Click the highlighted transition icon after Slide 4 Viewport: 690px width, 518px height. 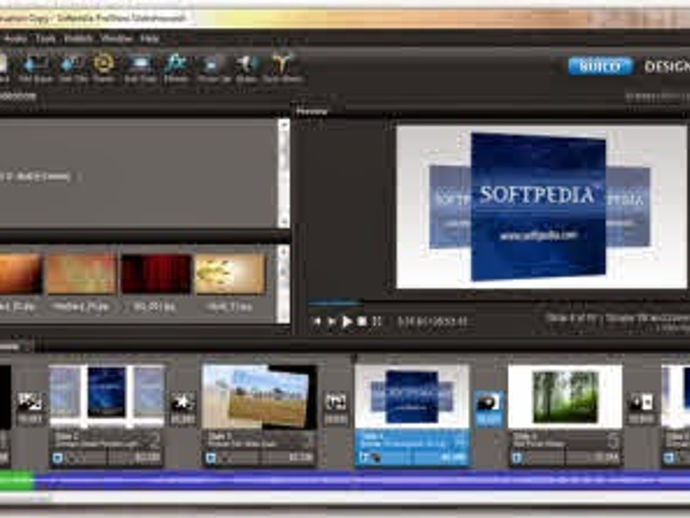coord(488,401)
